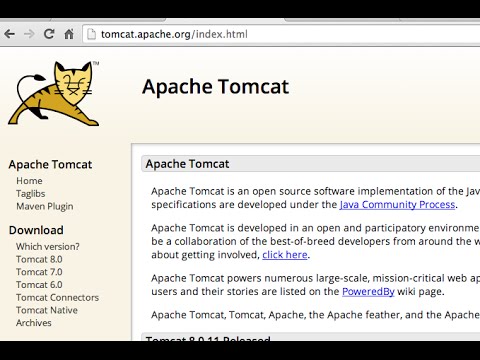Go to browser home page icon
480x360 pixels.
click(x=69, y=34)
